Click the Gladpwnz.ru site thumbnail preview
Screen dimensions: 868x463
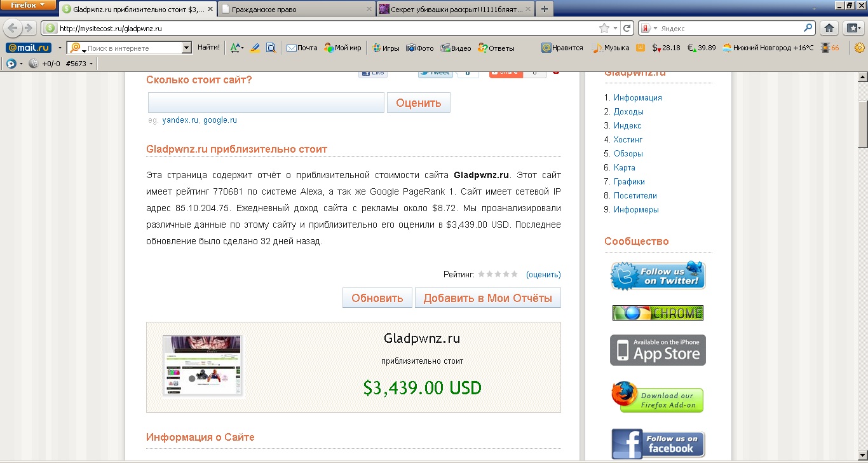tap(203, 366)
